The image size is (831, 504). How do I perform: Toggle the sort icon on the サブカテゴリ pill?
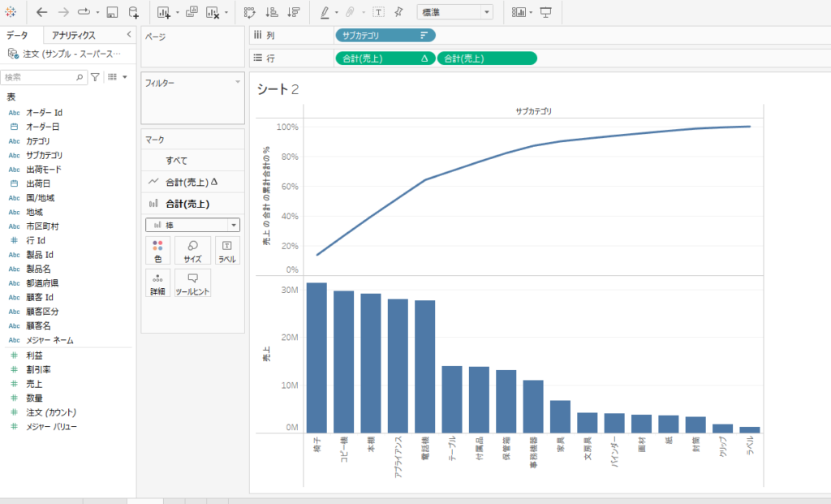point(424,35)
